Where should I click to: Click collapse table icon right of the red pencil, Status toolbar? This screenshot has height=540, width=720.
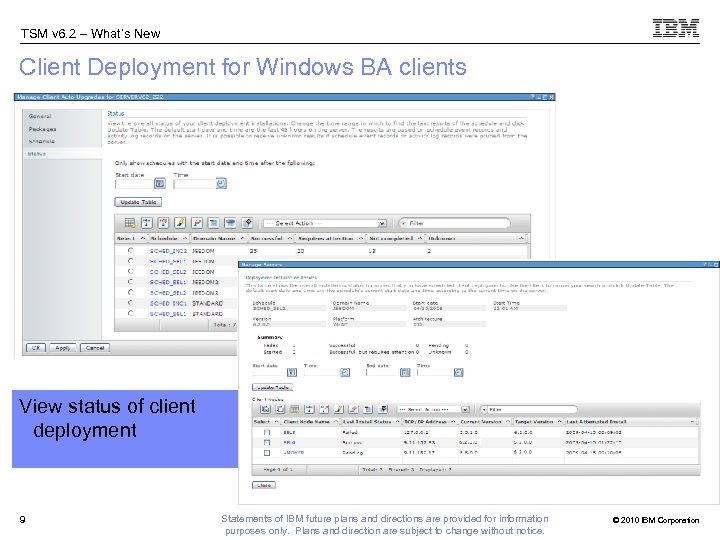[x=214, y=223]
